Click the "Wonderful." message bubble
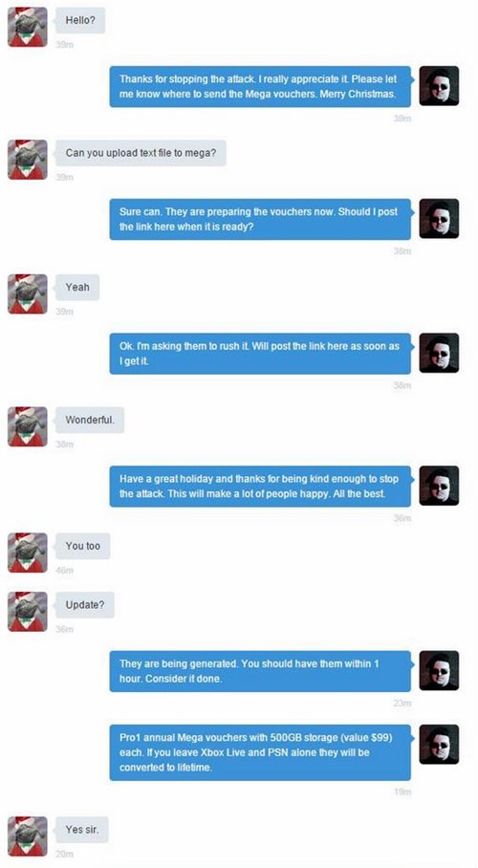 tap(90, 420)
